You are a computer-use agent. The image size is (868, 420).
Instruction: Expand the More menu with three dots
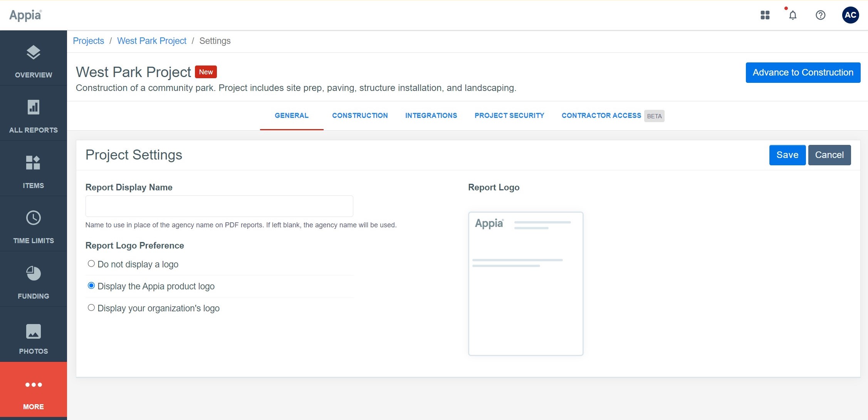[34, 385]
